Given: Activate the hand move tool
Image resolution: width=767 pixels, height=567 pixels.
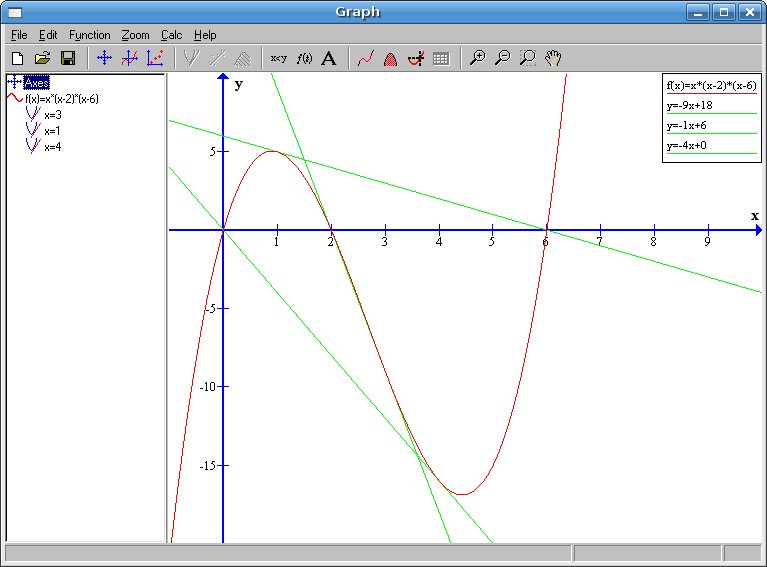Looking at the screenshot, I should (x=553, y=59).
